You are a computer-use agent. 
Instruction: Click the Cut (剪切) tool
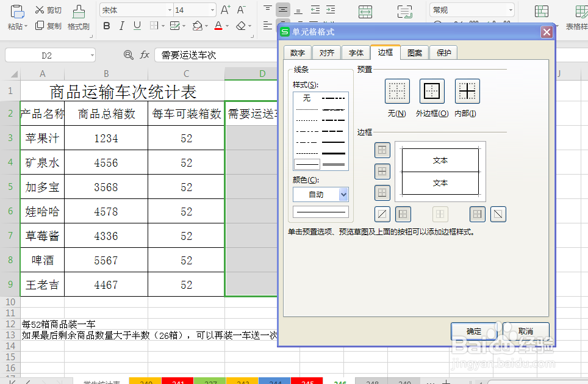[x=48, y=10]
